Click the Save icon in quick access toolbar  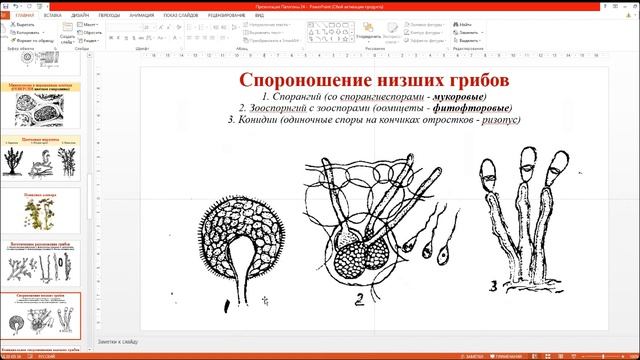pyautogui.click(x=5, y=7)
